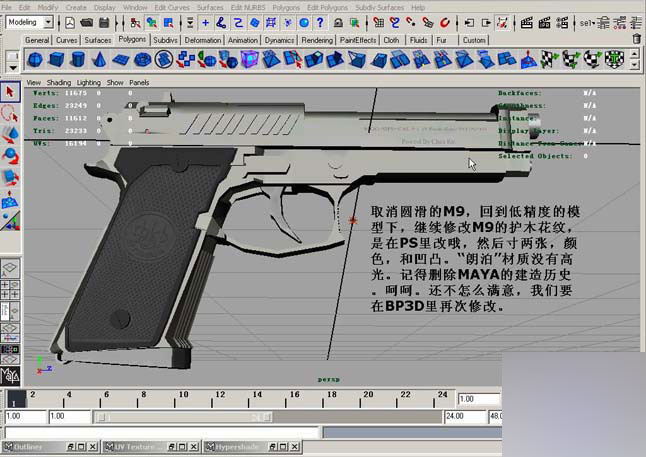
Task: Create a polygon cube from the shelf
Action: point(56,60)
